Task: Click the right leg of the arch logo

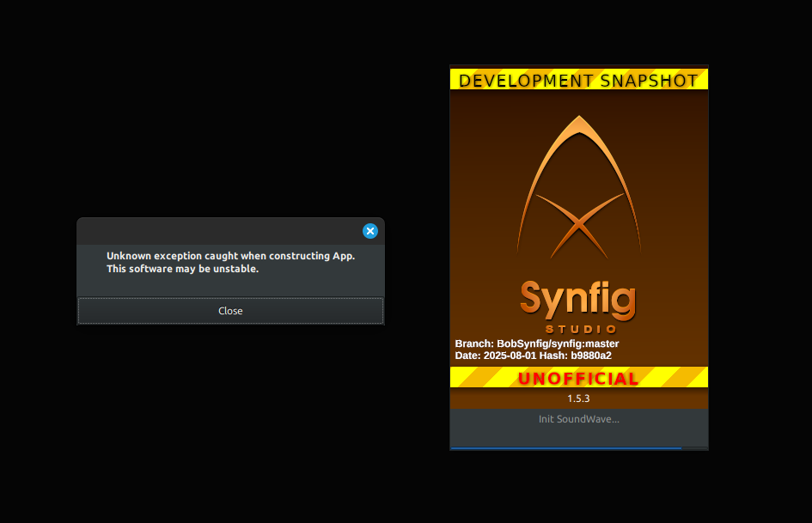Action: [633, 223]
